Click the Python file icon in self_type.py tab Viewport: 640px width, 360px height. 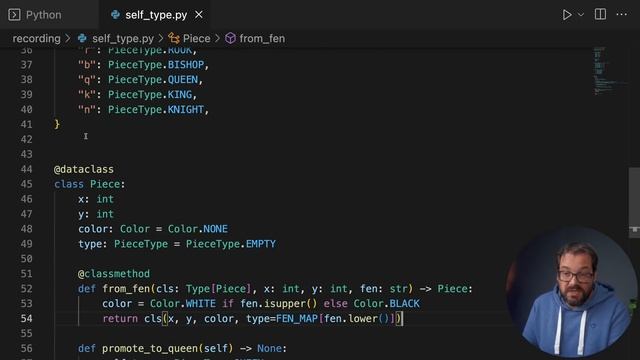115,15
